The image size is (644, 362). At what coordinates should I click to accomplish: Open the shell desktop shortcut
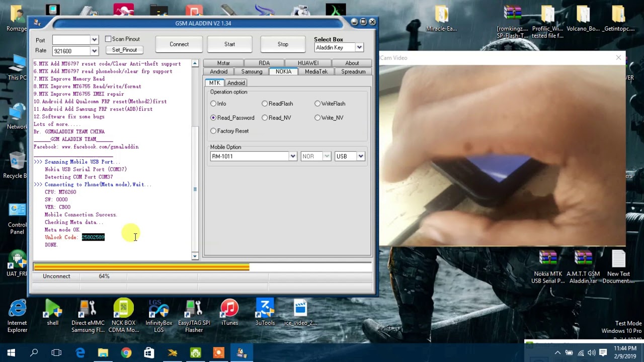click(x=53, y=312)
